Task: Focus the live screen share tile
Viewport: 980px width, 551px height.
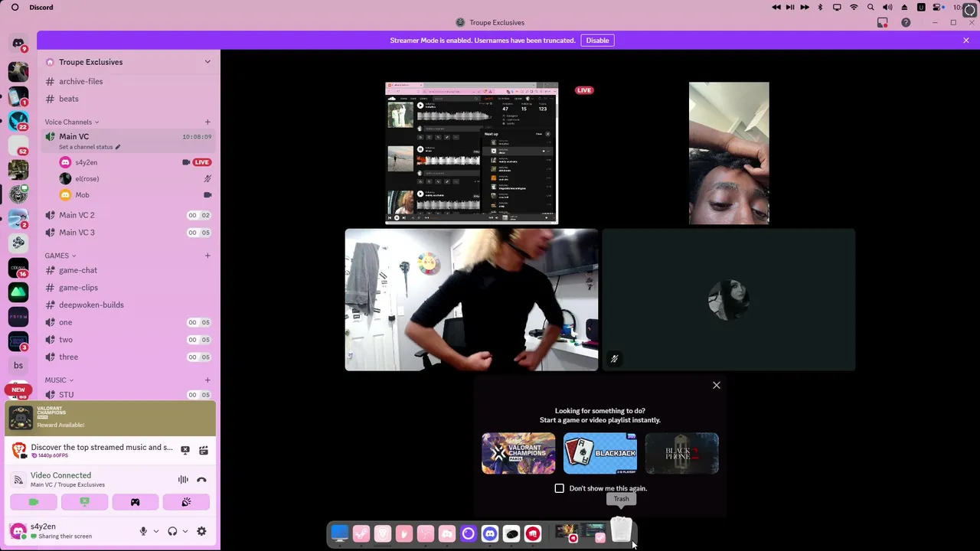Action: click(472, 153)
